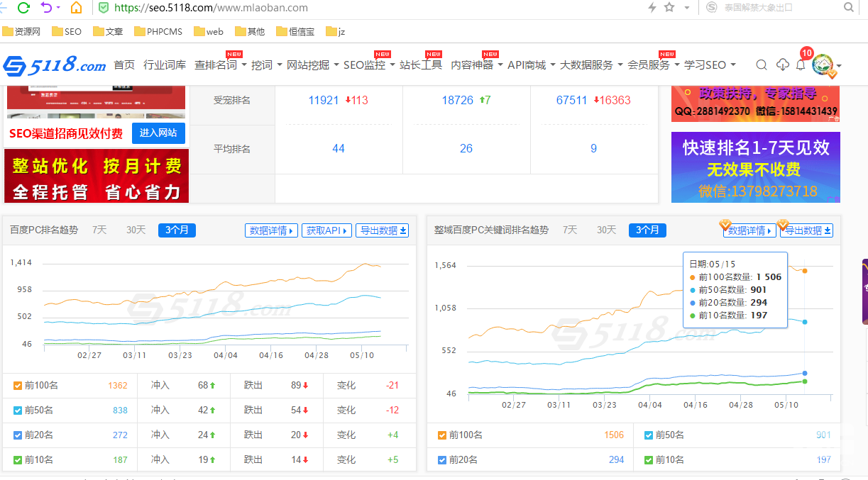Screen dimensions: 868x480
Task: Open the 其他 bookmark folder
Action: click(249, 31)
